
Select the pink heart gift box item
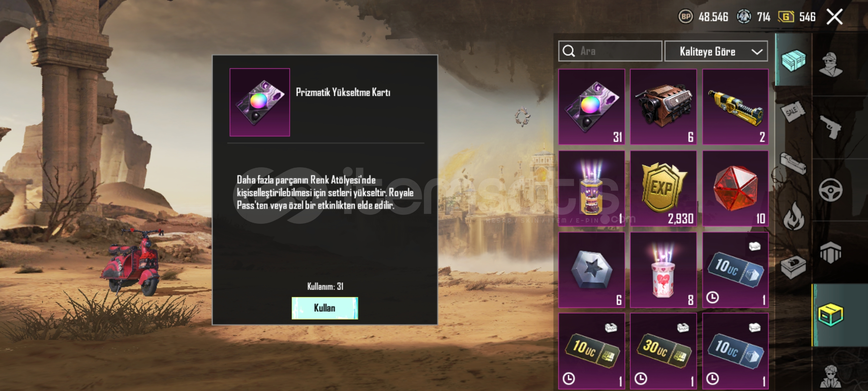(663, 270)
